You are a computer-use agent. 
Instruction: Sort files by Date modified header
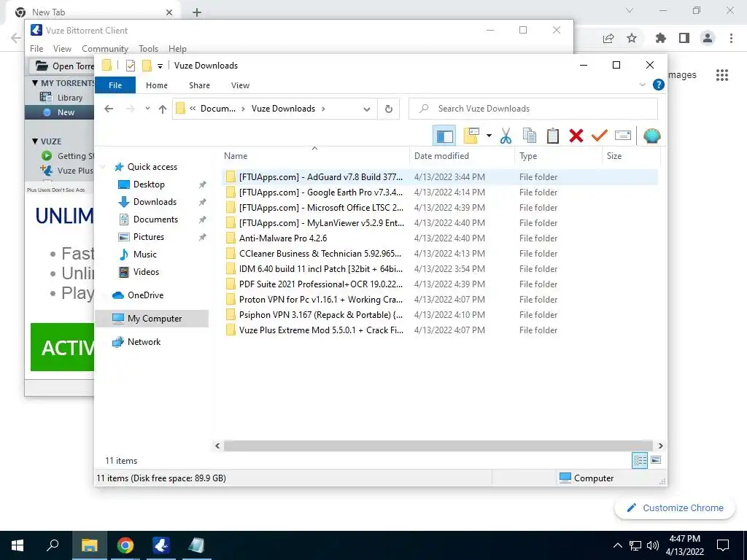click(x=462, y=156)
